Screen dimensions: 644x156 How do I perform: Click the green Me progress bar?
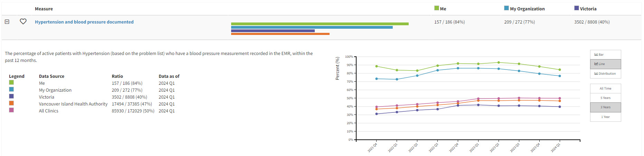(320, 24)
